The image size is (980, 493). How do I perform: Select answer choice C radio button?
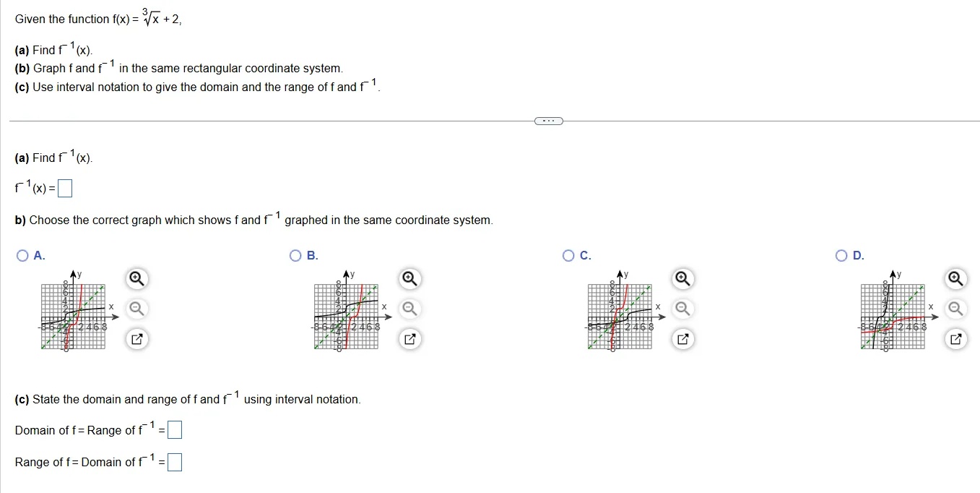coord(567,255)
